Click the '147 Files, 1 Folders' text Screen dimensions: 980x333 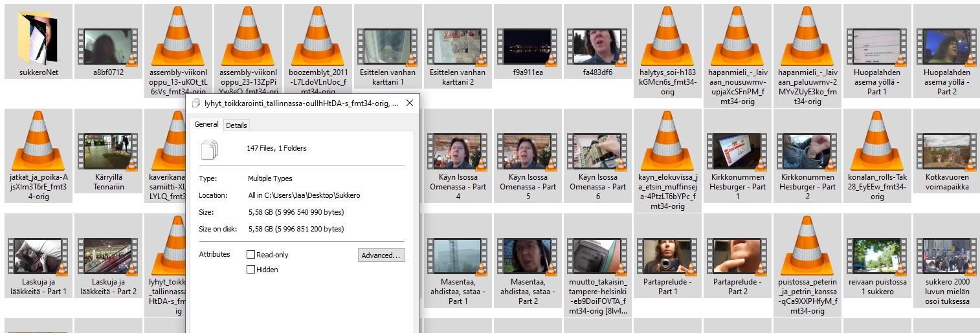click(x=277, y=148)
